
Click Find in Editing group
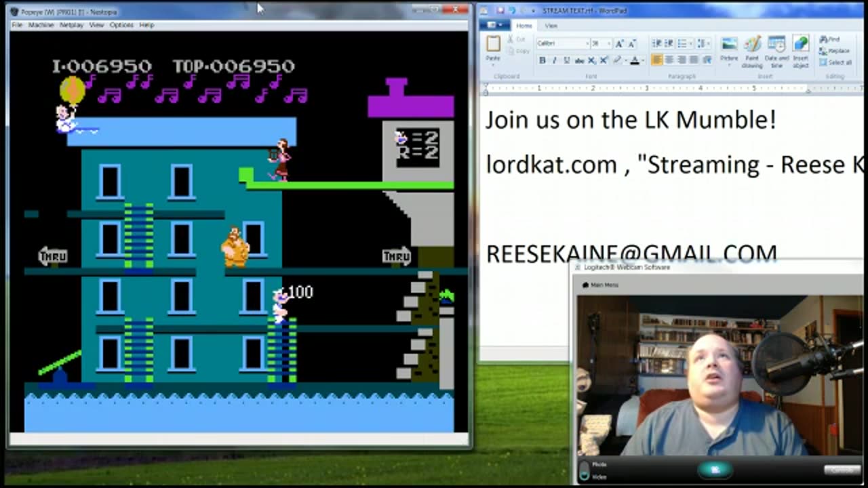[829, 39]
